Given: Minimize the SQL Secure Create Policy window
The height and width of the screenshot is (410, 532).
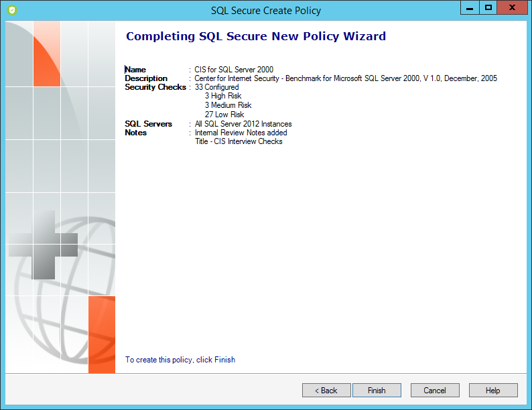Looking at the screenshot, I should (x=470, y=7).
